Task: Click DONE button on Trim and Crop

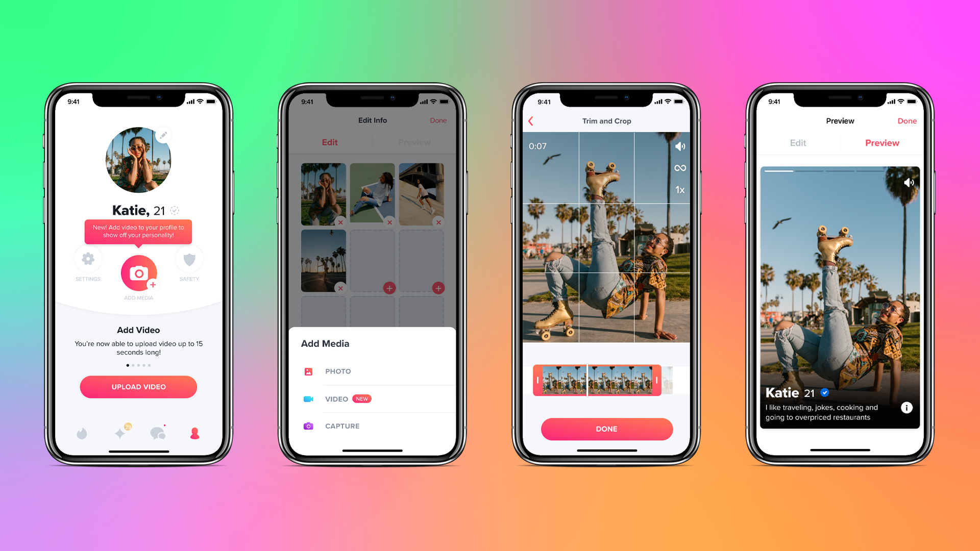Action: tap(606, 429)
